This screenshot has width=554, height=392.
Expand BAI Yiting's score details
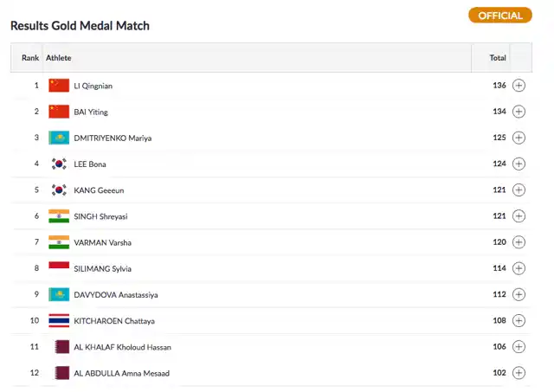coord(519,112)
